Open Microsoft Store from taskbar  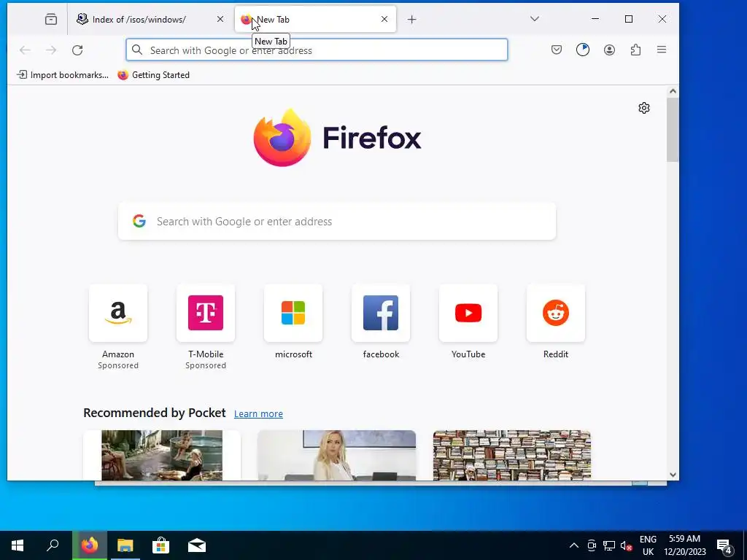[161, 545]
